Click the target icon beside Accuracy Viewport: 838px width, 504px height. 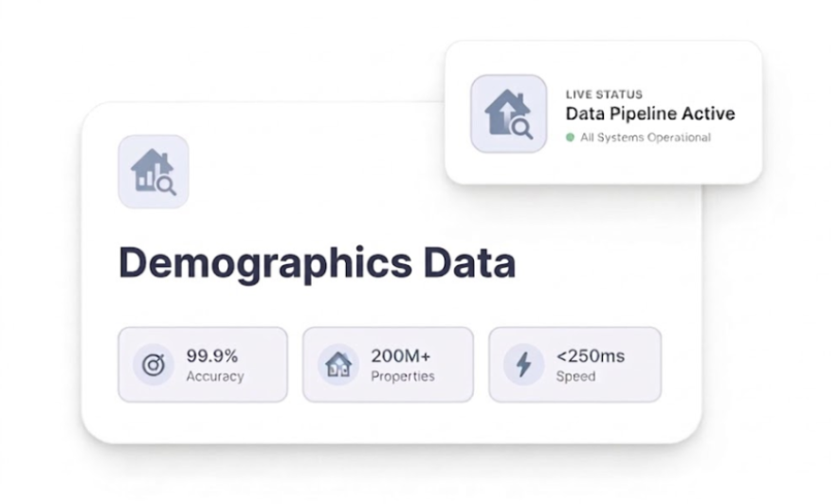(153, 365)
